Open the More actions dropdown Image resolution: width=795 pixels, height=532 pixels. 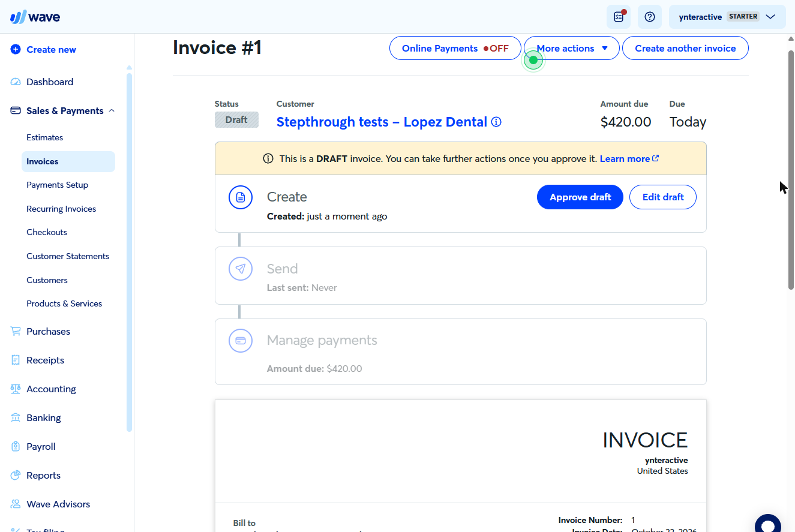572,49
